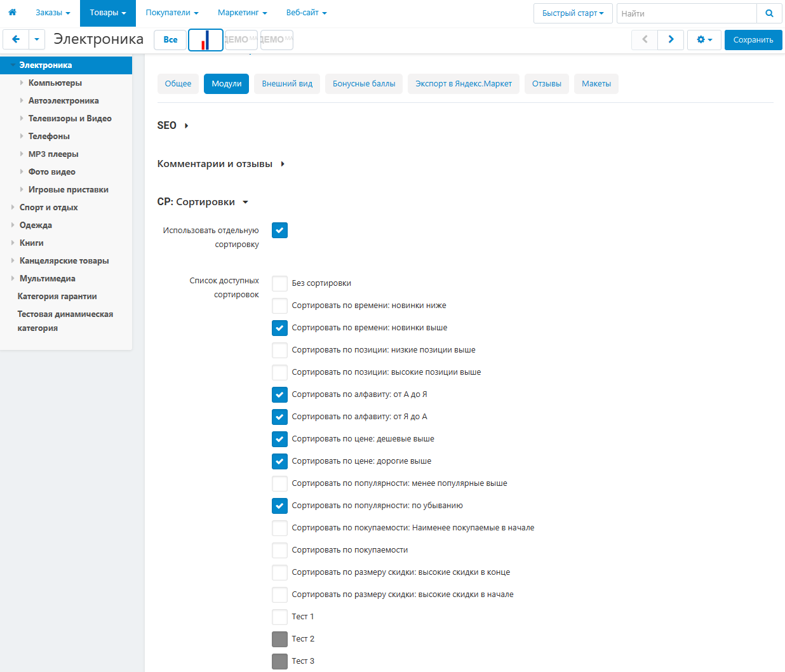The image size is (785, 672).
Task: Open the 'Веб-сайт' menu
Action: (x=307, y=13)
